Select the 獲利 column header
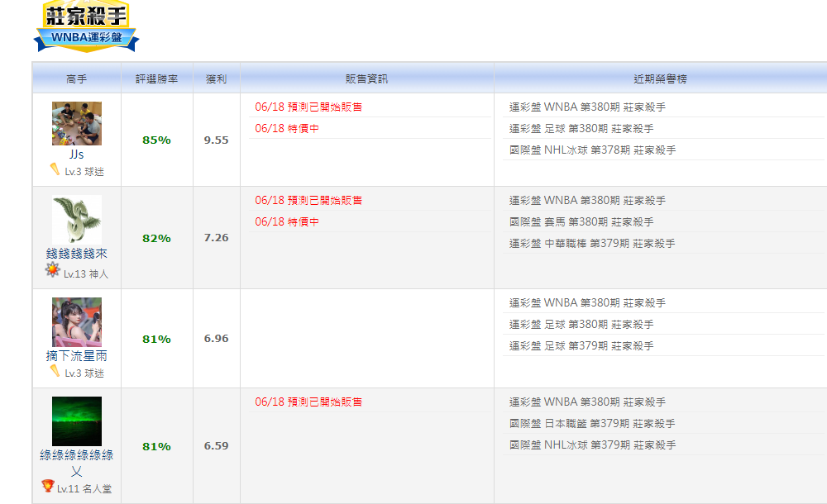Viewport: 827px width, 504px height. coord(216,78)
